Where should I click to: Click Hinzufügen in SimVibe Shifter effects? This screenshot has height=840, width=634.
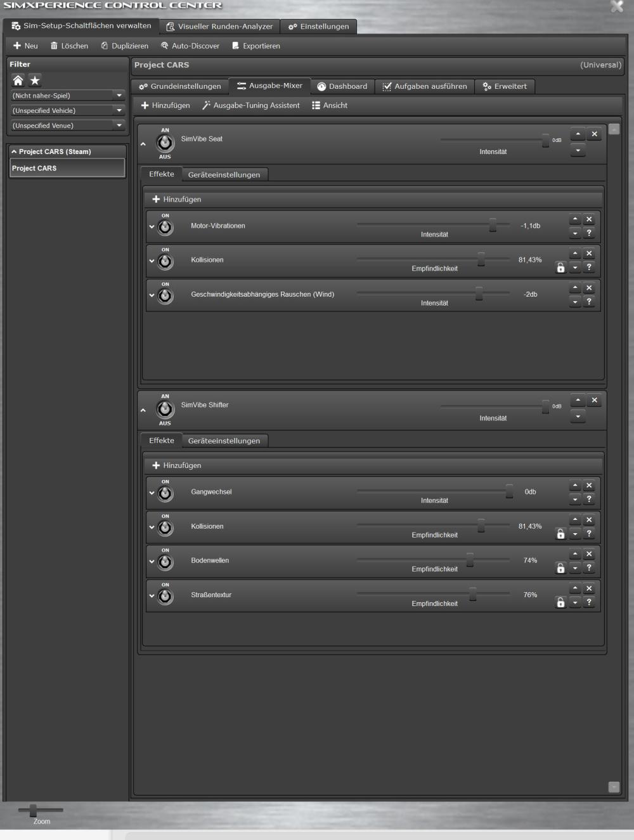[x=177, y=465]
